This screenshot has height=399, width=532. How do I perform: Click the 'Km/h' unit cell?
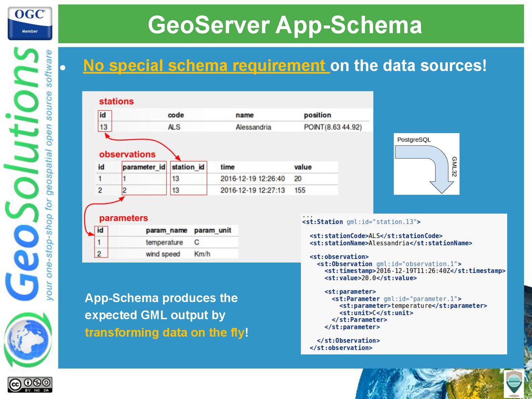tap(202, 254)
